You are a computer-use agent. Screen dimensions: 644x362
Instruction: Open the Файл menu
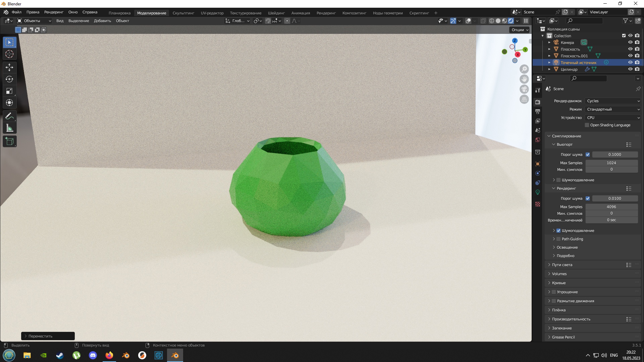point(16,12)
